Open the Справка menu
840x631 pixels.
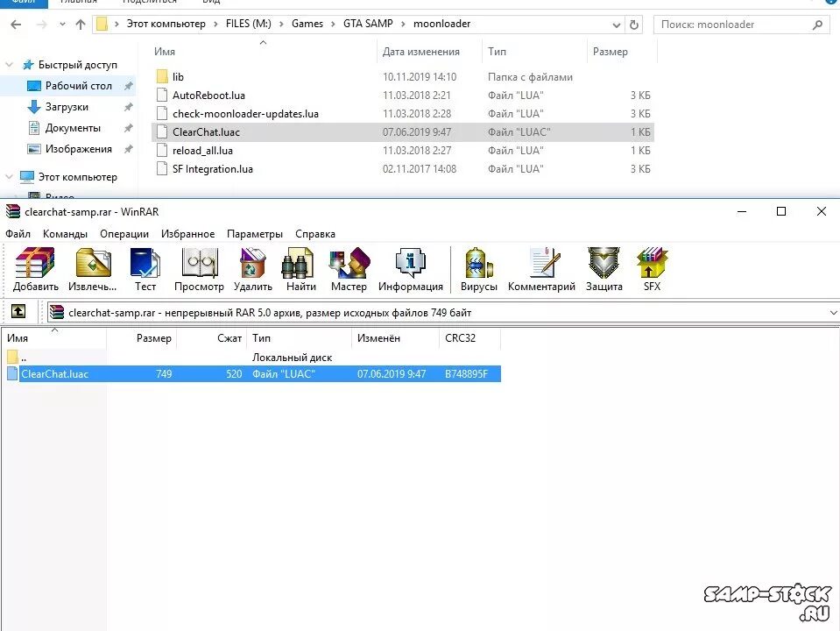(315, 234)
